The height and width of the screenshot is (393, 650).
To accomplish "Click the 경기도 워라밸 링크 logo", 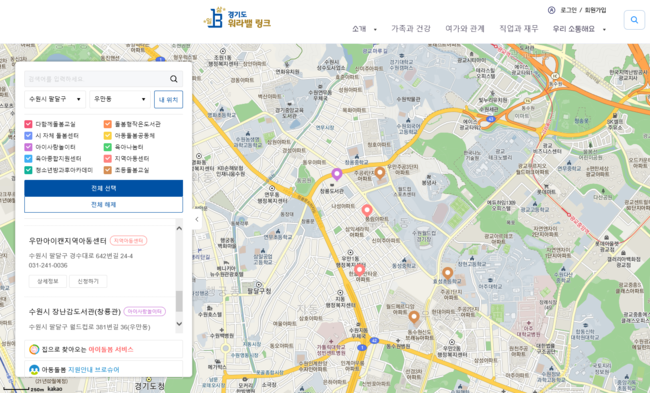I will tap(237, 18).
